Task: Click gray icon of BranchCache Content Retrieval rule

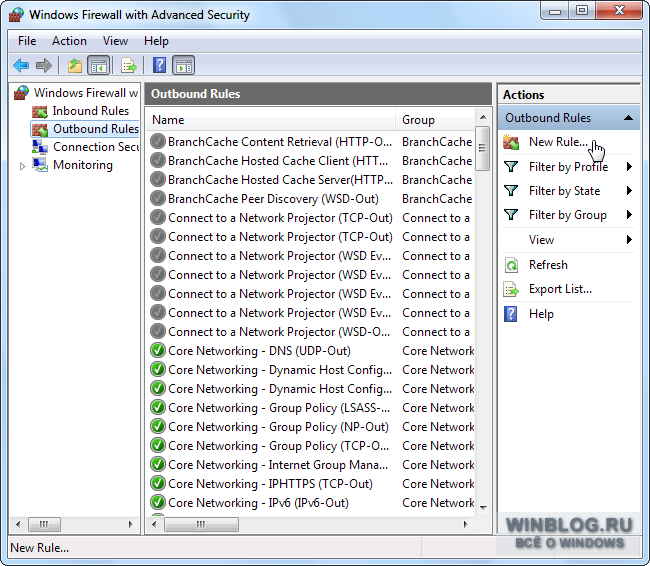Action: [x=158, y=141]
